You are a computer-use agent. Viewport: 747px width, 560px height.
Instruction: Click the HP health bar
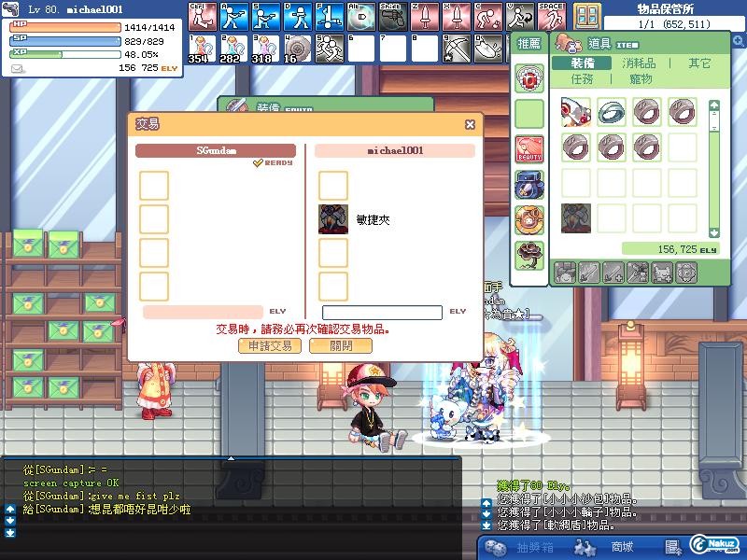65,27
